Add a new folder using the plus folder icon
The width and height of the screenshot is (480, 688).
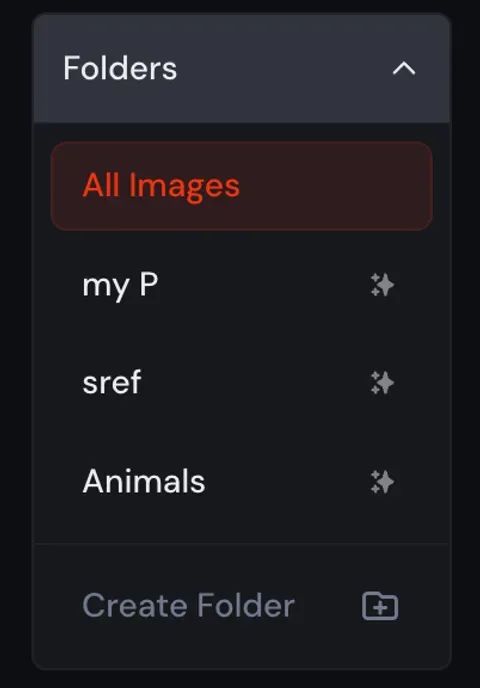[380, 606]
